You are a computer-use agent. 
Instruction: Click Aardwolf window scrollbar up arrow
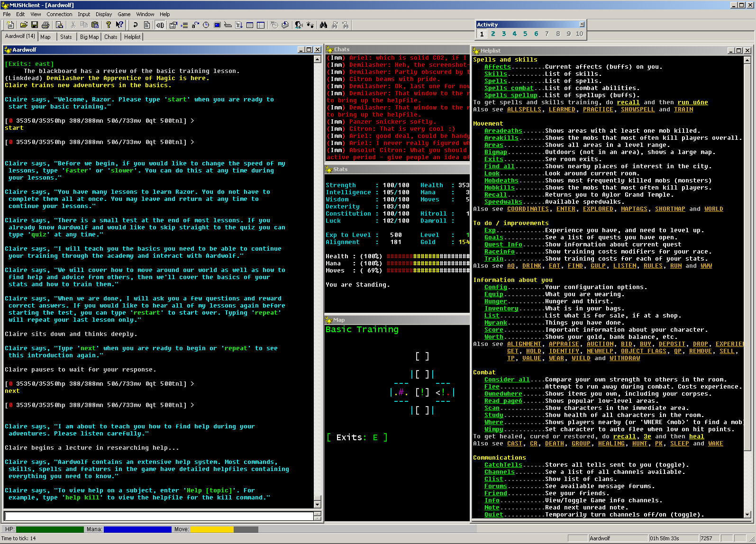(318, 59)
